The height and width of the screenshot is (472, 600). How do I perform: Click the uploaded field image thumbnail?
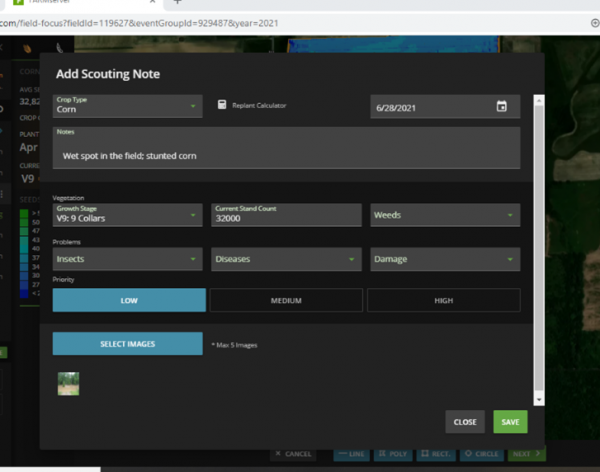pyautogui.click(x=69, y=384)
